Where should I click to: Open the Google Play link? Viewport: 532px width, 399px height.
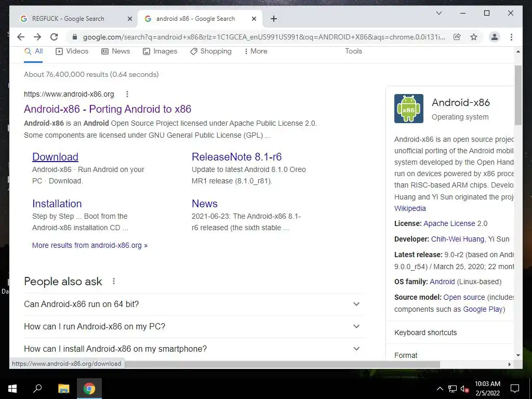point(483,310)
